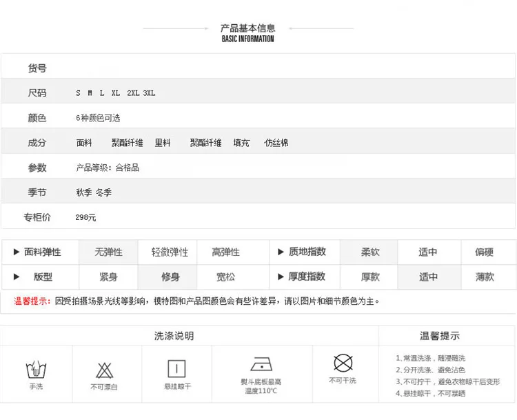Click tip 3 about 不可拧干
Image resolution: width=517 pixels, height=420 pixels.
(x=448, y=382)
